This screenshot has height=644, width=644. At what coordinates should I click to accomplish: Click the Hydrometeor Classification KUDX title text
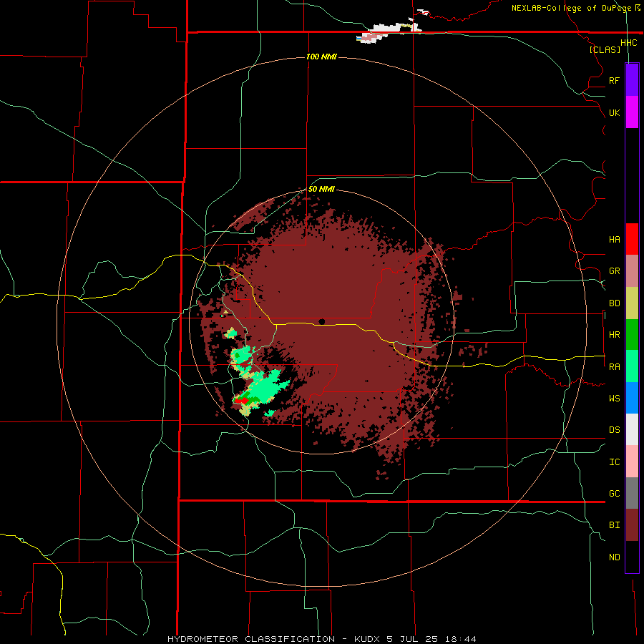coord(322,639)
